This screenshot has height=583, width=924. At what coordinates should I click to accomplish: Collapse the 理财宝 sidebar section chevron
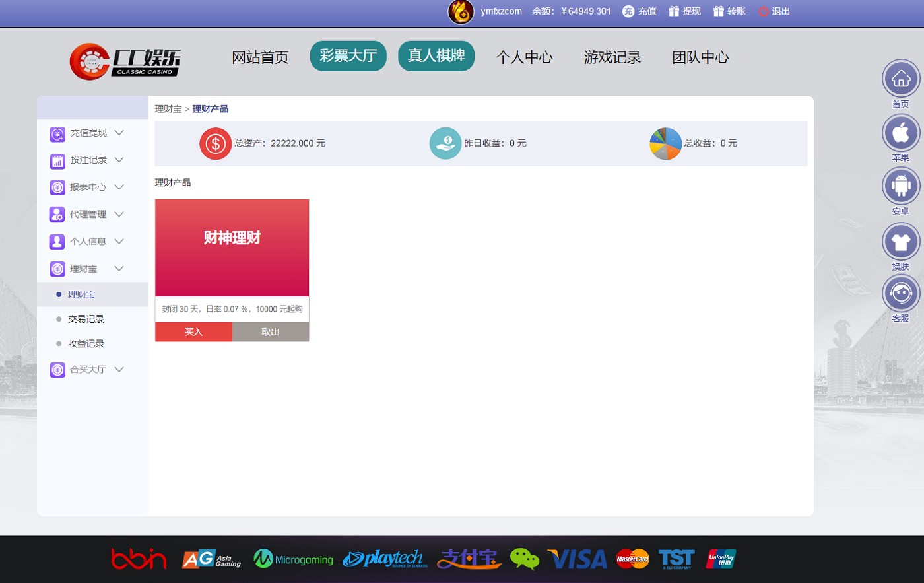pos(119,269)
